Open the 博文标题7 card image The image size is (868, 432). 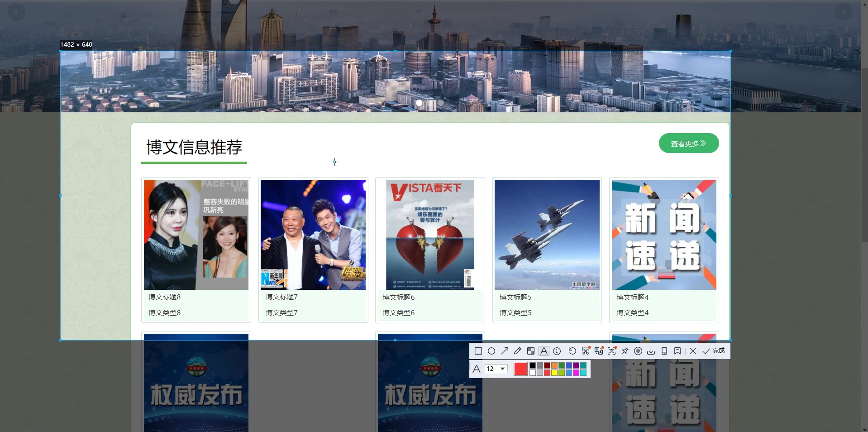pyautogui.click(x=313, y=235)
